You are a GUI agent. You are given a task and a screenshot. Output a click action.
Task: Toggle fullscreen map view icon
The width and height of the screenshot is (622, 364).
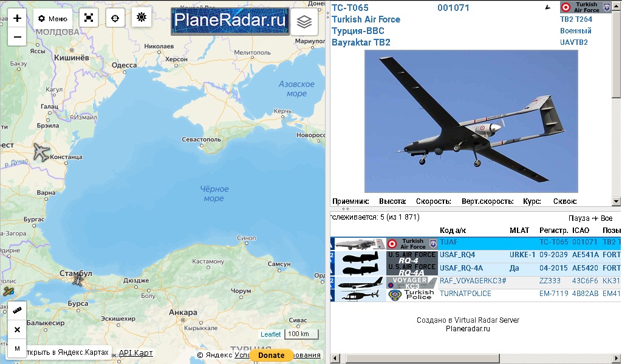pyautogui.click(x=89, y=18)
